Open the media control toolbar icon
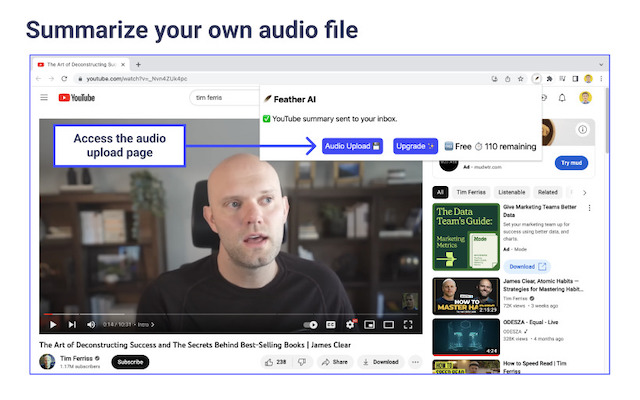640x400 pixels. (x=562, y=79)
